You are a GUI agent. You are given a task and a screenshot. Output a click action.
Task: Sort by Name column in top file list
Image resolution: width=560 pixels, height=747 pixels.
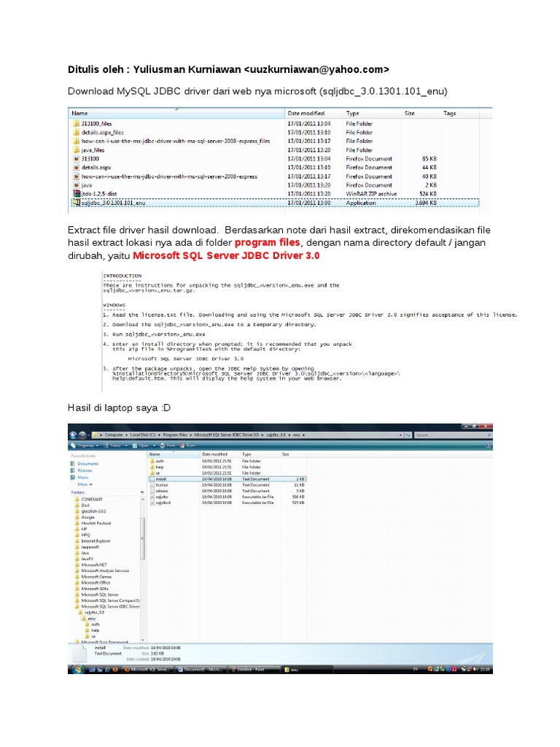click(176, 113)
